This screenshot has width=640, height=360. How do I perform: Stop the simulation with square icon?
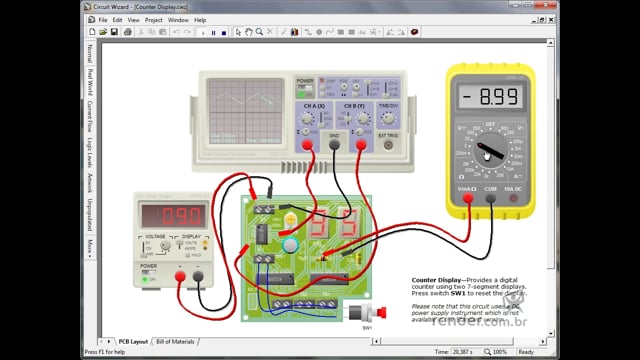tap(224, 32)
